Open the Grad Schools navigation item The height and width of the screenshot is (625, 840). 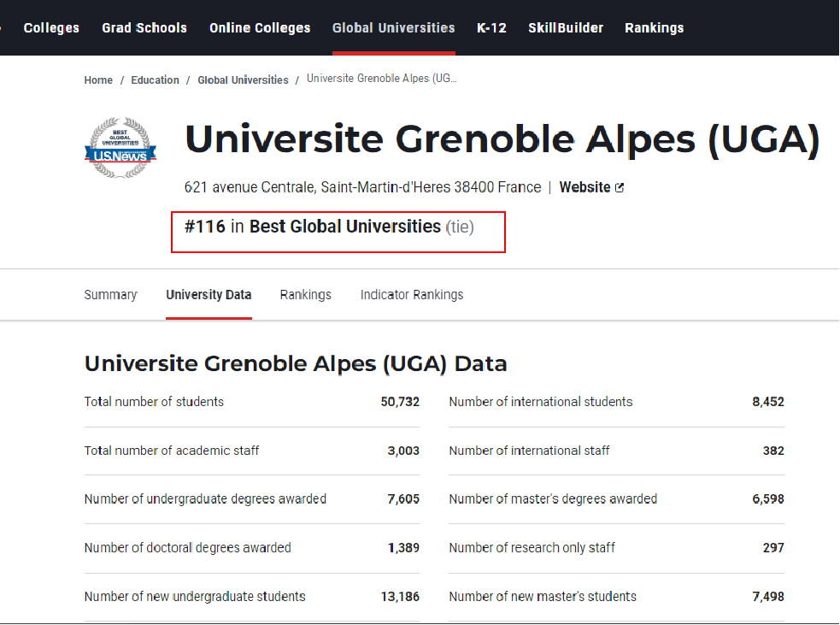(144, 28)
